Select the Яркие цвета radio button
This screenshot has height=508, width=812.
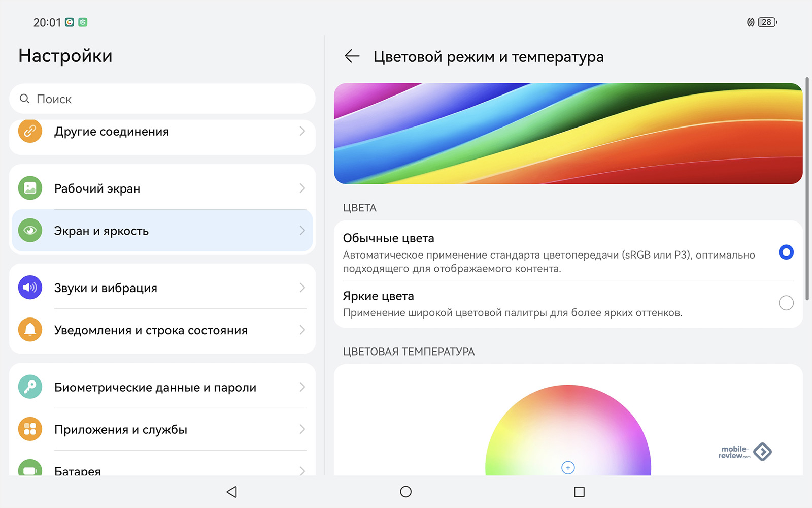(x=786, y=303)
